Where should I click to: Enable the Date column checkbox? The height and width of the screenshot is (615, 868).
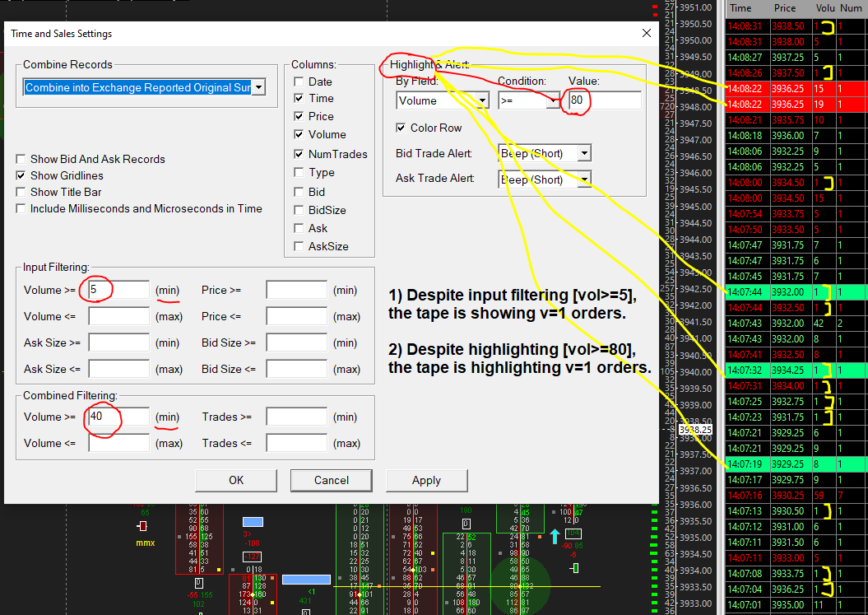pyautogui.click(x=299, y=82)
